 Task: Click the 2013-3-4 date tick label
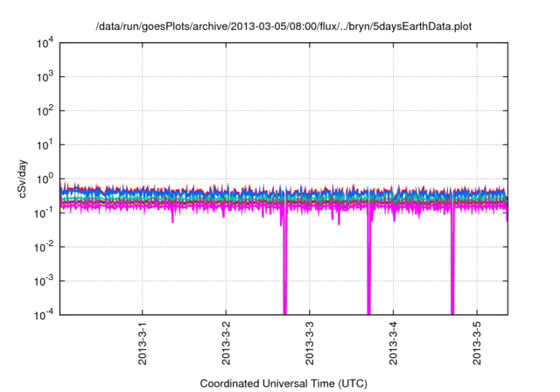393,343
